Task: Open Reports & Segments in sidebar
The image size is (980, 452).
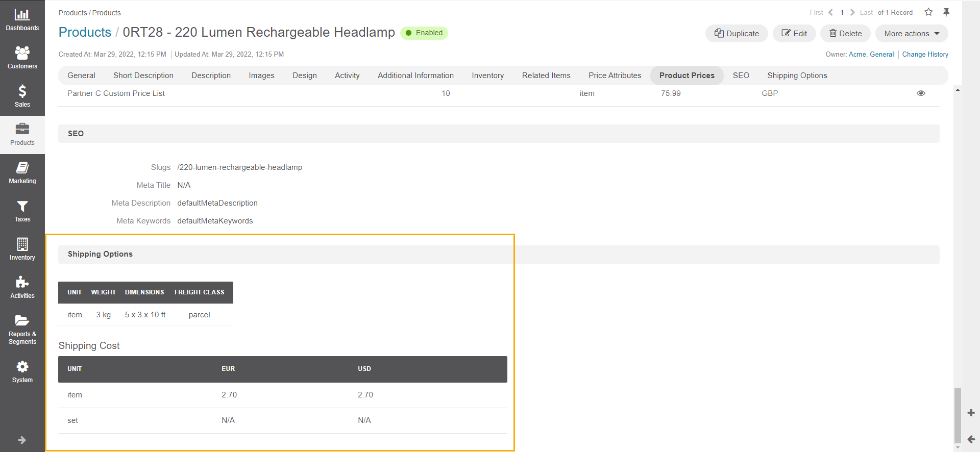Action: (22, 330)
